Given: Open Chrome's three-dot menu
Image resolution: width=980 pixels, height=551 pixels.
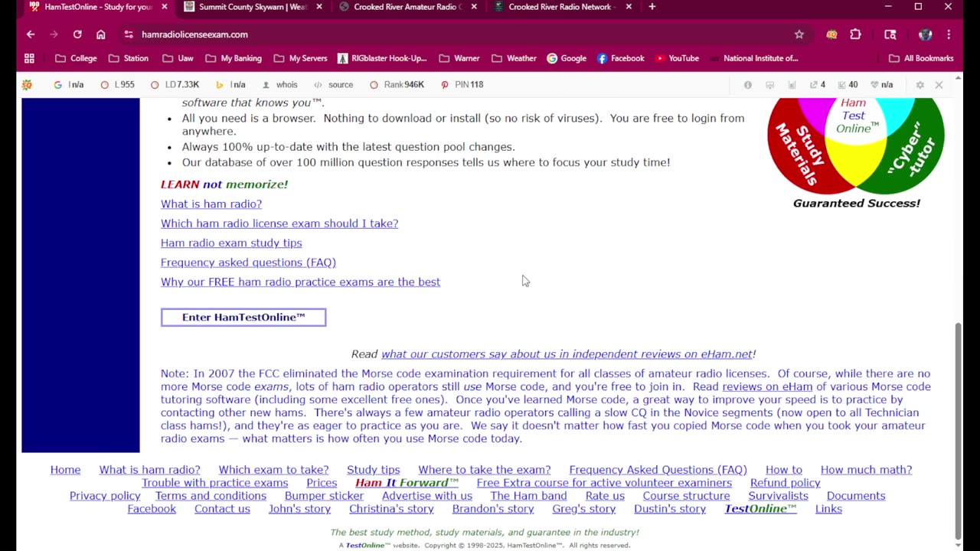Looking at the screenshot, I should (949, 34).
